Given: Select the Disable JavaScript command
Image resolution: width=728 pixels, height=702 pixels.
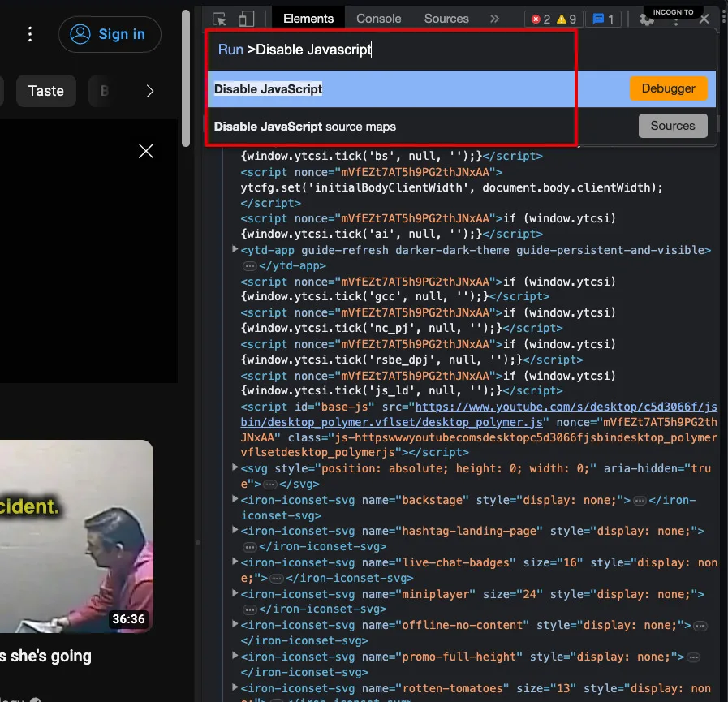Looking at the screenshot, I should [461, 88].
